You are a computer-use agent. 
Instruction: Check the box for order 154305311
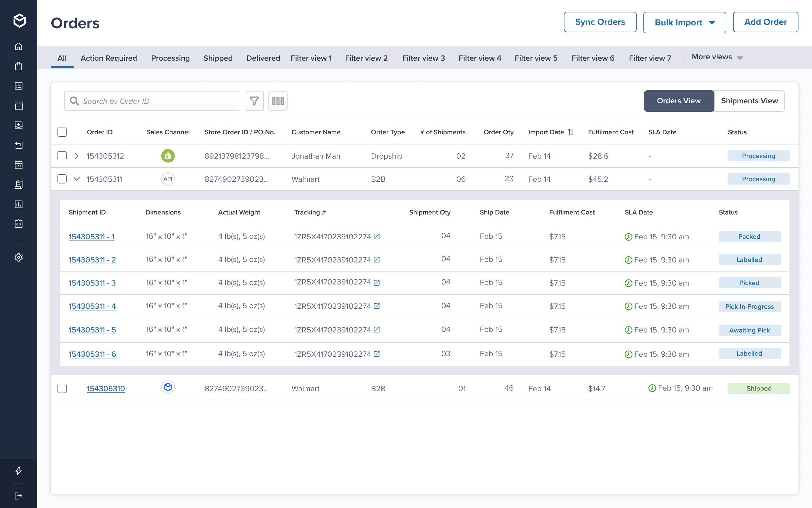coord(62,179)
